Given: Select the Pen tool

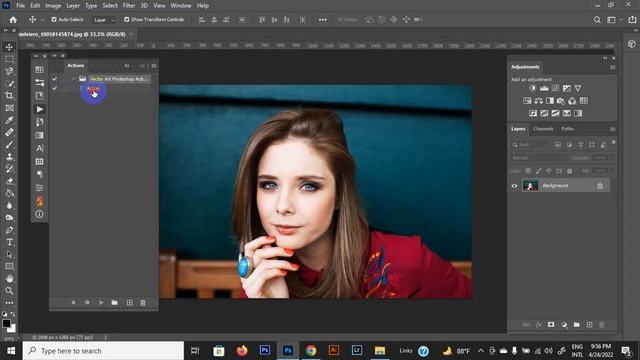Looking at the screenshot, I should [9, 230].
